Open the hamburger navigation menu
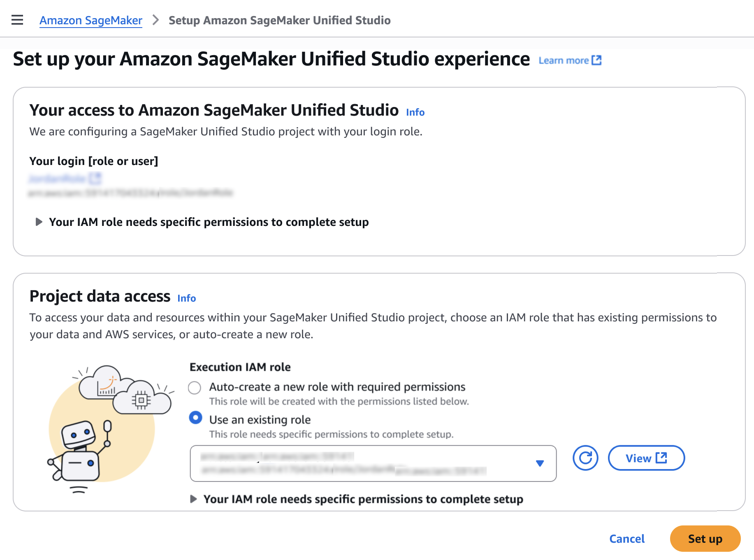Screen dimensions: 754x560 [x=17, y=20]
